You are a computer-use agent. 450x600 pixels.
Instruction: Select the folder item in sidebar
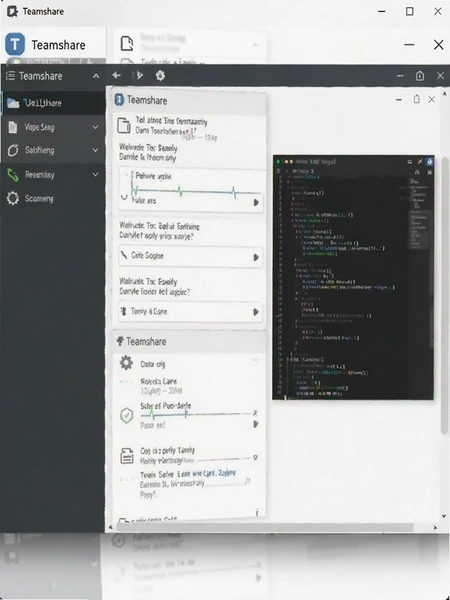53,103
